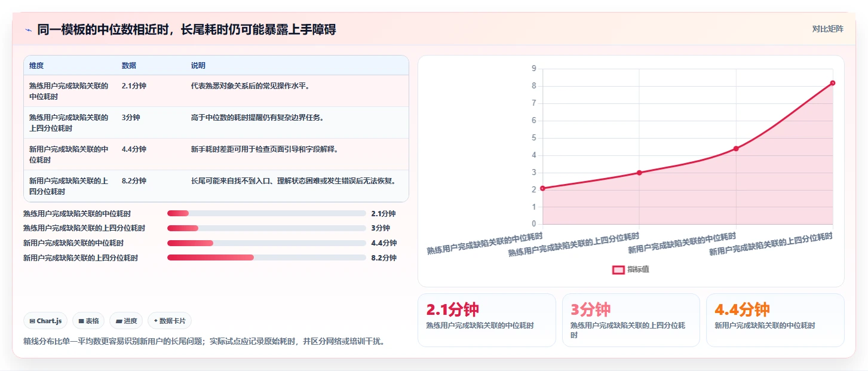Click the 指标值 legend text

pyautogui.click(x=638, y=269)
